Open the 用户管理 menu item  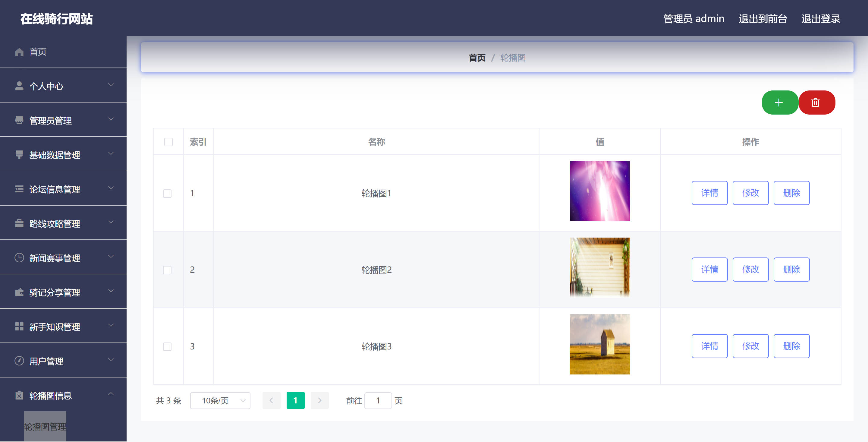(63, 361)
